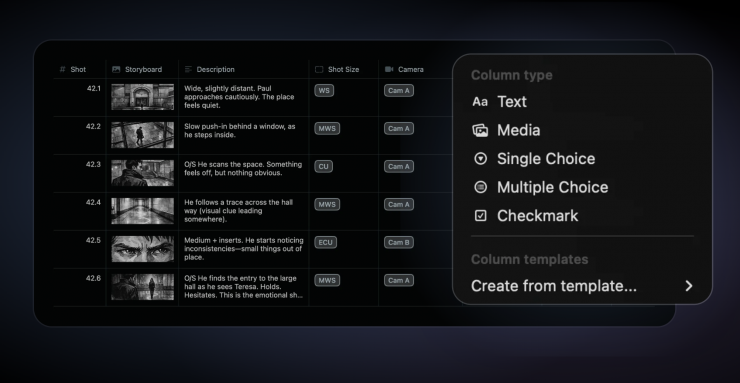The width and height of the screenshot is (740, 383).
Task: Click Cam A tag in row 42.1
Action: tap(399, 91)
